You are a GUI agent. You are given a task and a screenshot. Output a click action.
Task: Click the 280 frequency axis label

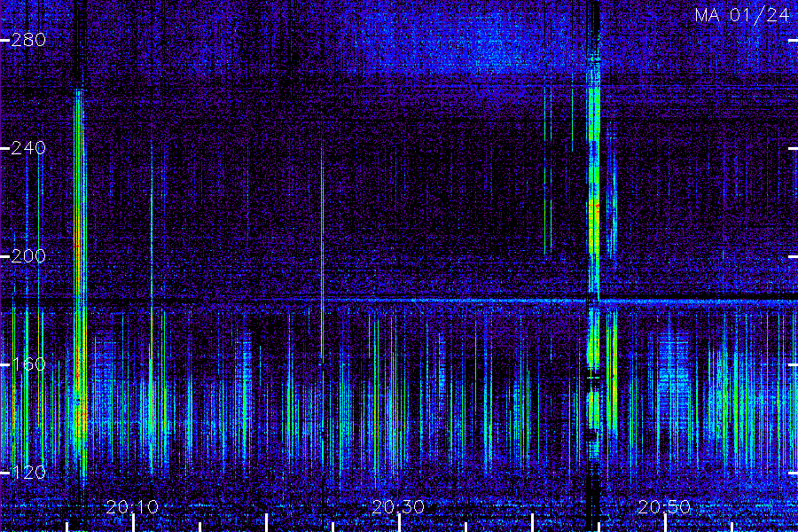click(x=28, y=40)
